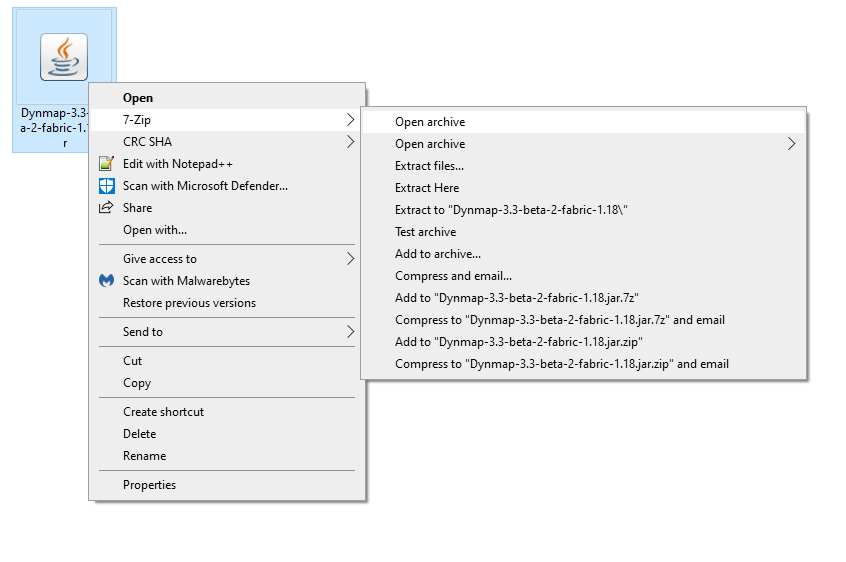Screen dimensions: 846x562
Task: Choose Open from the context menu
Action: click(x=227, y=98)
